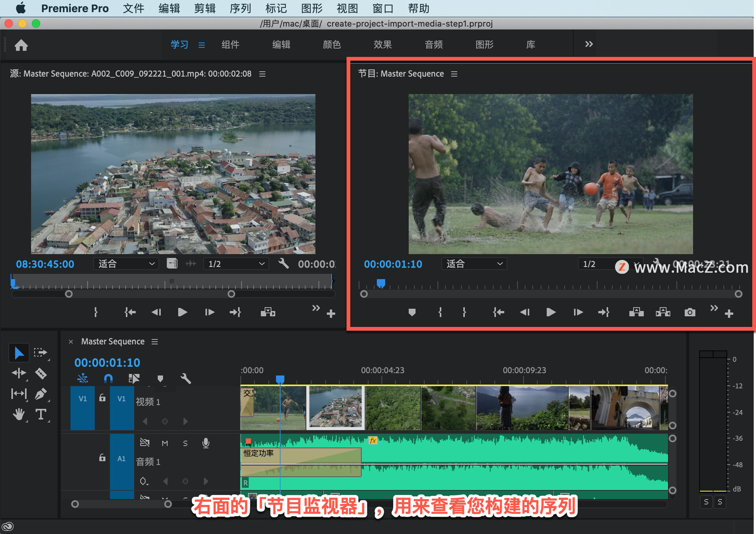
Task: Select the Razor tool
Action: [41, 373]
